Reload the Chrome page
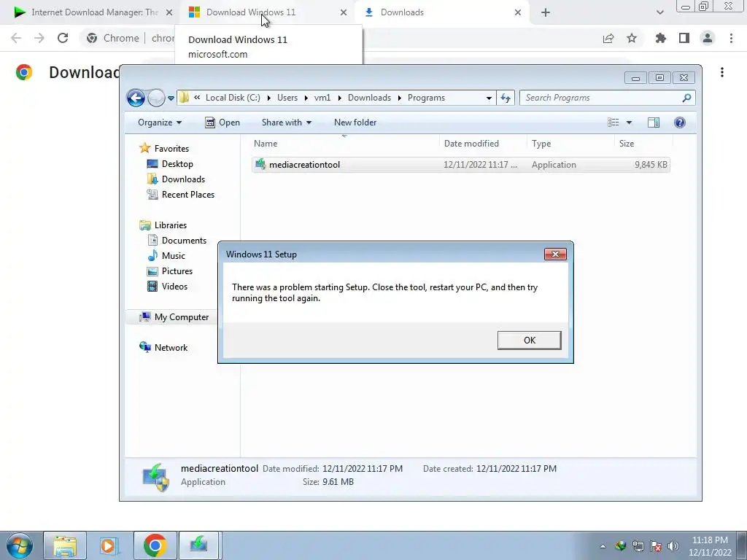The image size is (747, 560). 63,38
